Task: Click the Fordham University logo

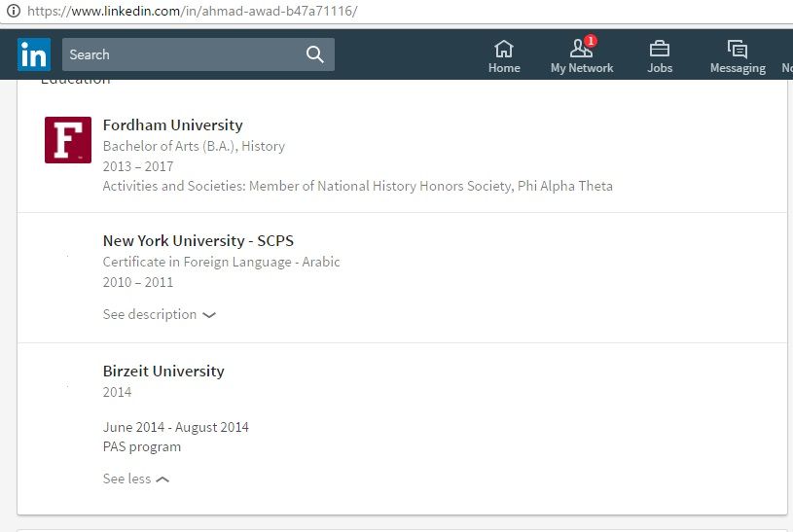Action: tap(68, 140)
